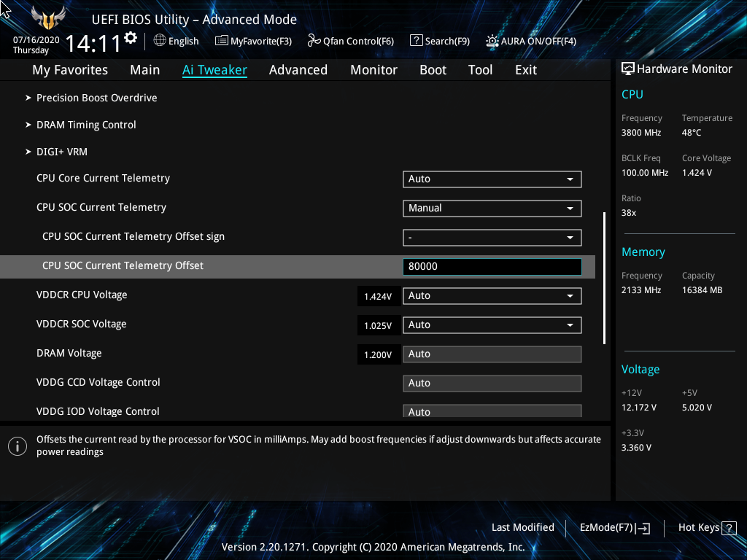The height and width of the screenshot is (560, 747).
Task: Click the CPU SOC Current Telemetry Offset label
Action: (123, 265)
